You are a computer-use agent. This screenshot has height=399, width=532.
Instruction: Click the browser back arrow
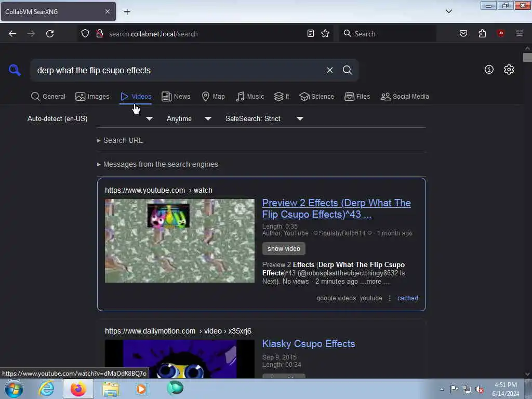12,34
